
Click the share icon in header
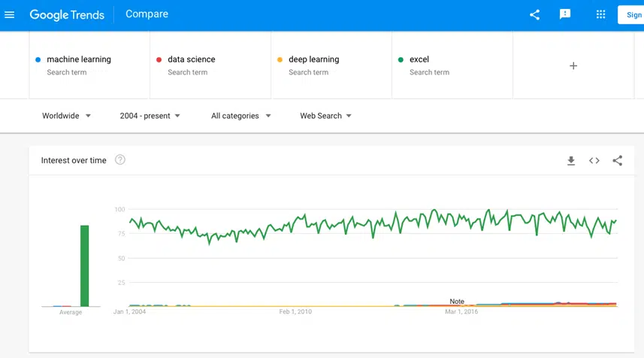(534, 15)
